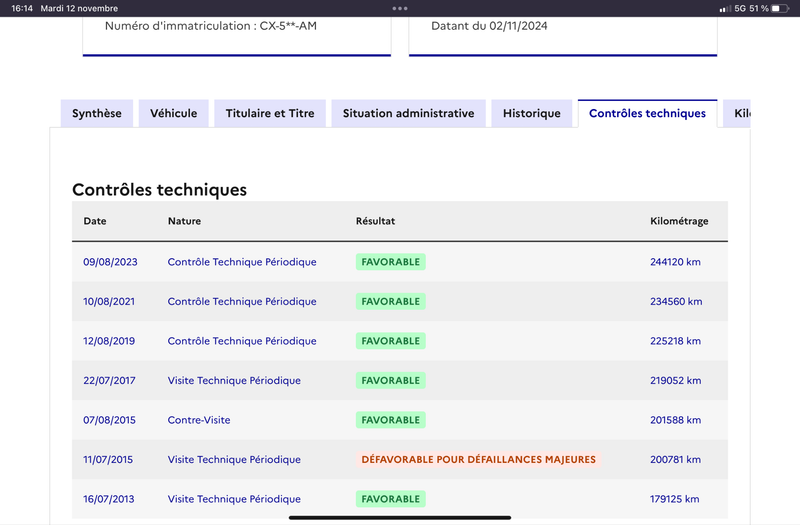Tap the battery icon in status bar
The height and width of the screenshot is (525, 800).
[781, 8]
